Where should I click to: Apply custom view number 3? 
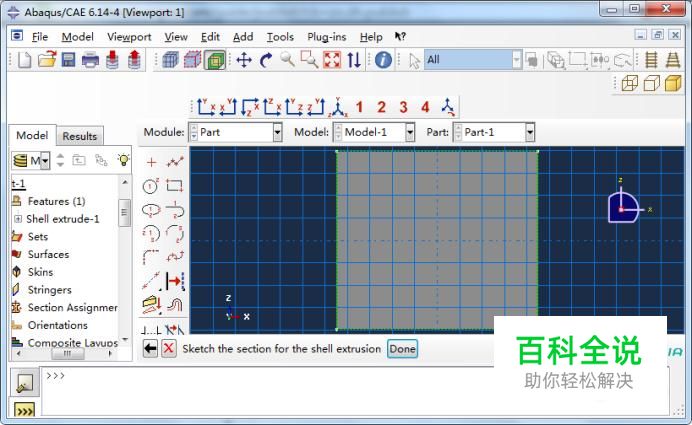point(403,107)
